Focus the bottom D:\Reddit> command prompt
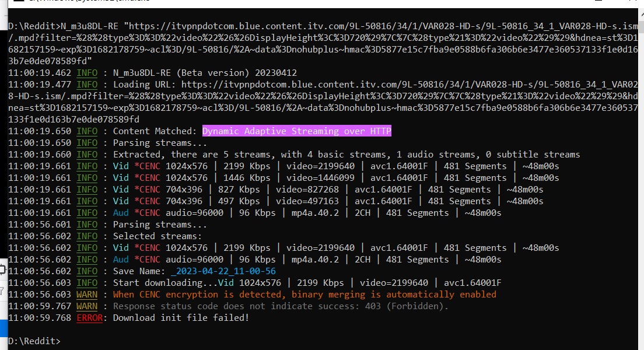 click(35, 340)
